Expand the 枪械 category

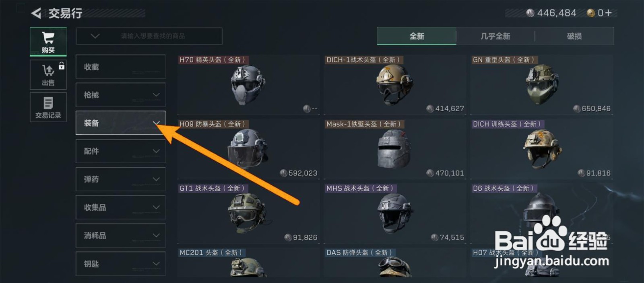coord(120,95)
